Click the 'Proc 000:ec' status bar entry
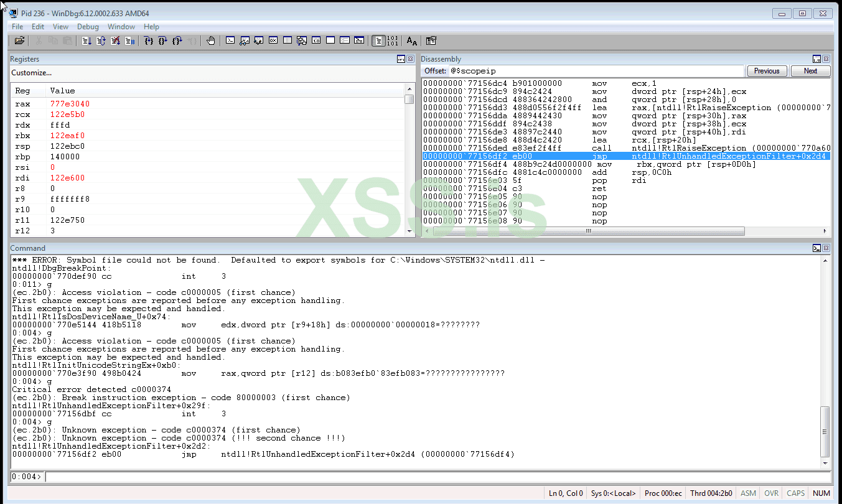This screenshot has height=504, width=842. click(x=663, y=493)
